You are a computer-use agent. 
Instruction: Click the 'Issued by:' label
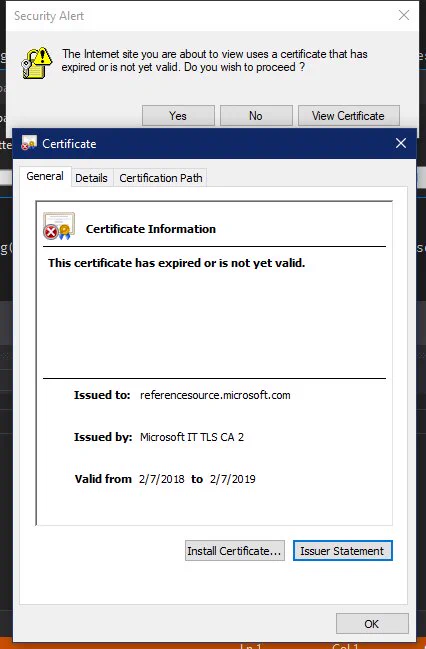(103, 437)
